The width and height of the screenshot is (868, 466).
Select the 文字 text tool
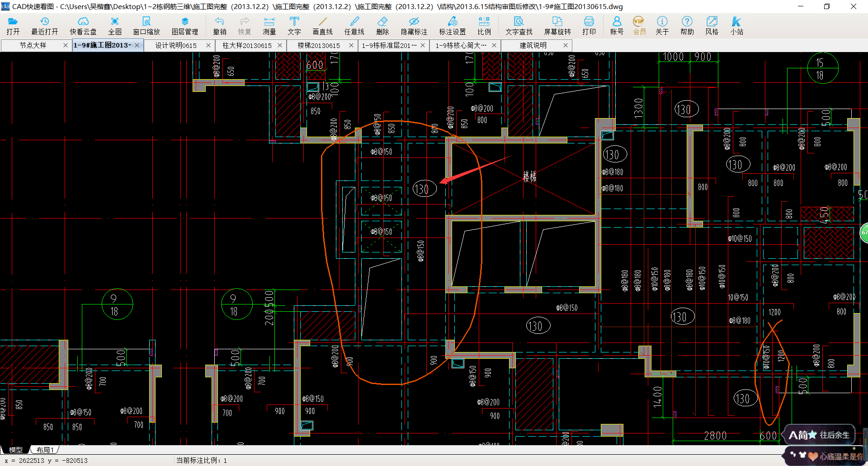click(294, 26)
